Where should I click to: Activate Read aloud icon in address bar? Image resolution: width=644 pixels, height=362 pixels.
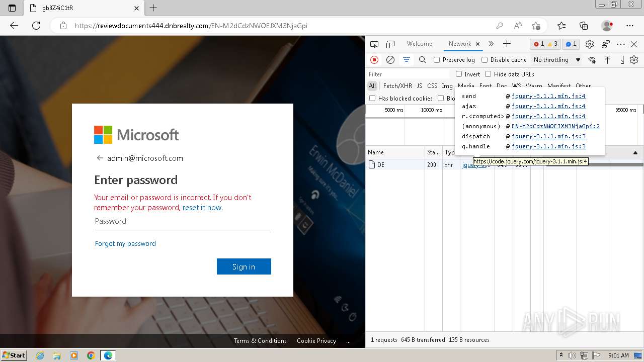pos(518,26)
